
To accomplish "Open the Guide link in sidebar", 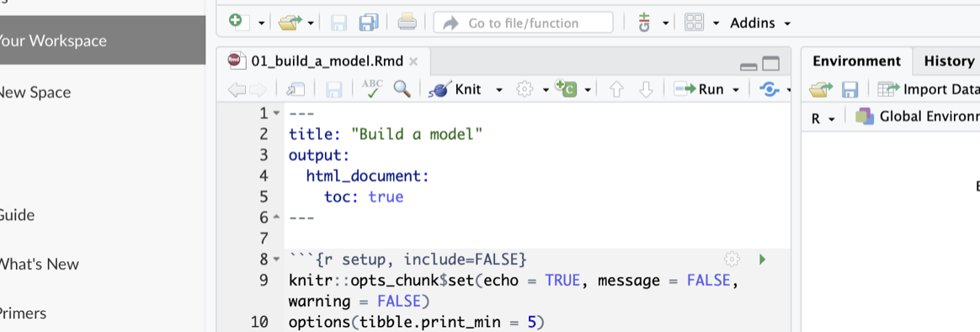I will [17, 215].
